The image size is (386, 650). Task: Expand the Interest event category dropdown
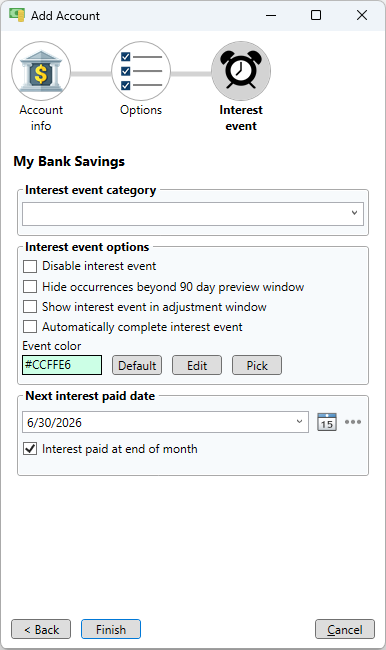point(193,214)
